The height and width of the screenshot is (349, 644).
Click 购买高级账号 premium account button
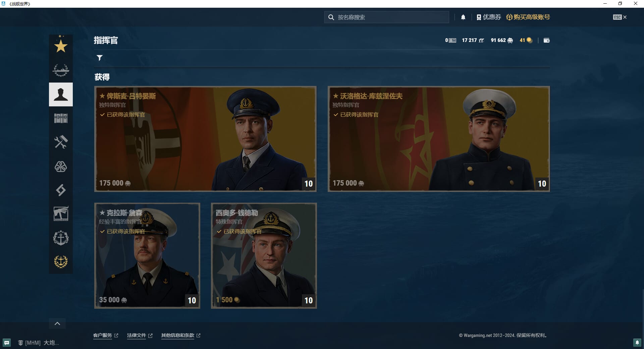point(528,17)
